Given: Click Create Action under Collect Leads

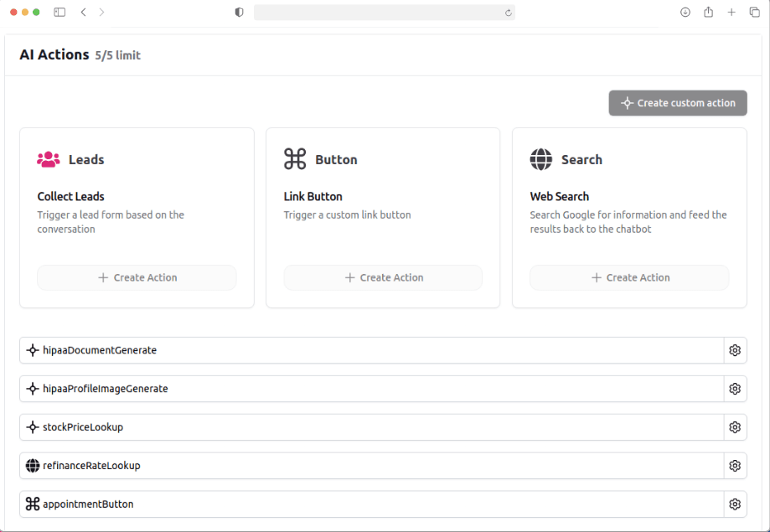Looking at the screenshot, I should [x=136, y=277].
